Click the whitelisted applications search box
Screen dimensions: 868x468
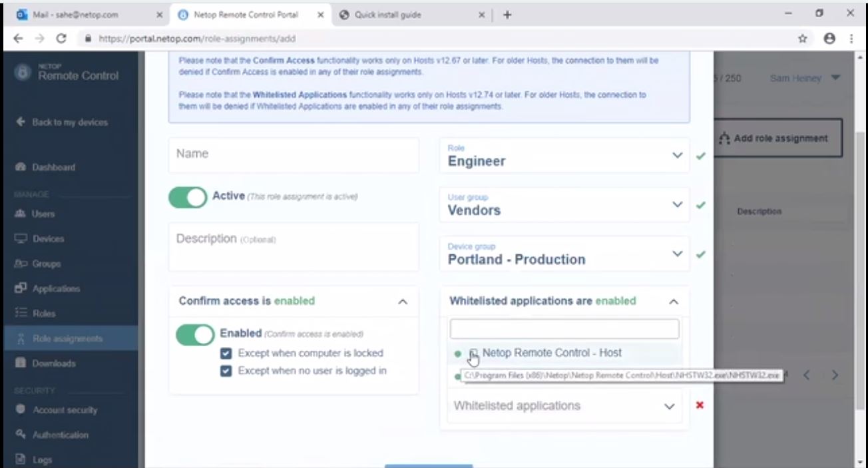564,329
